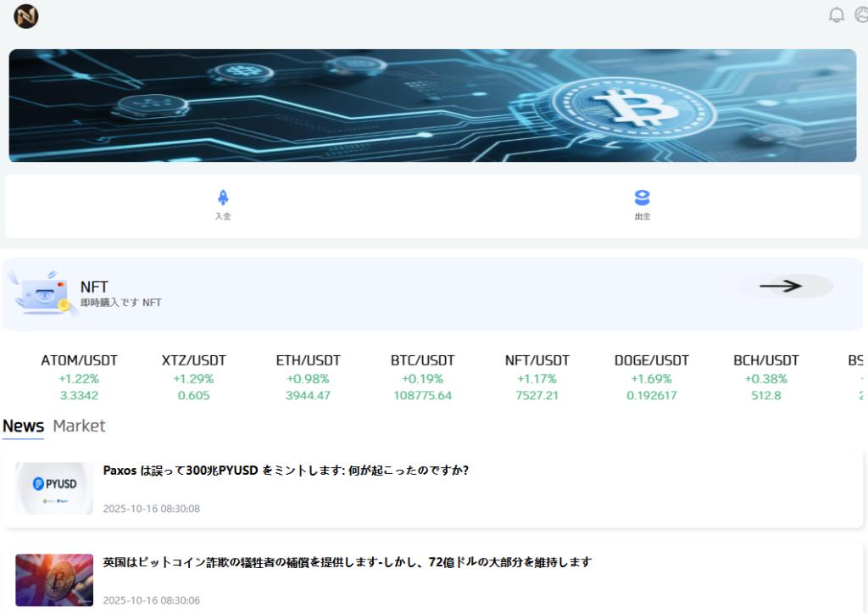Image resolution: width=868 pixels, height=613 pixels.
Task: Click the rocket deposit (入金) icon
Action: click(223, 198)
